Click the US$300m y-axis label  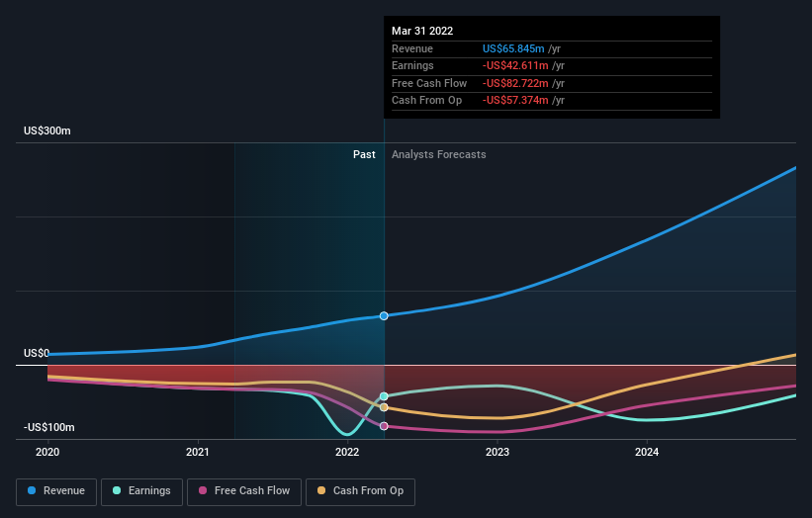point(47,130)
